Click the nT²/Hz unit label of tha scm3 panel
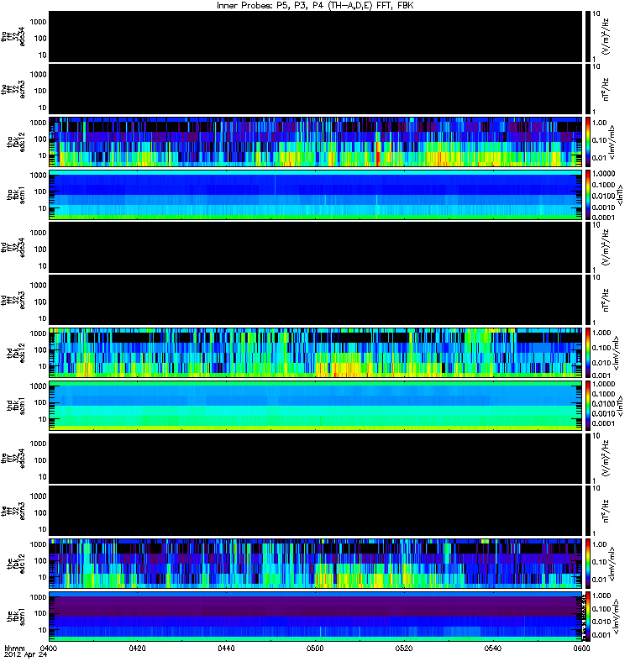The image size is (630, 672). tap(606, 89)
